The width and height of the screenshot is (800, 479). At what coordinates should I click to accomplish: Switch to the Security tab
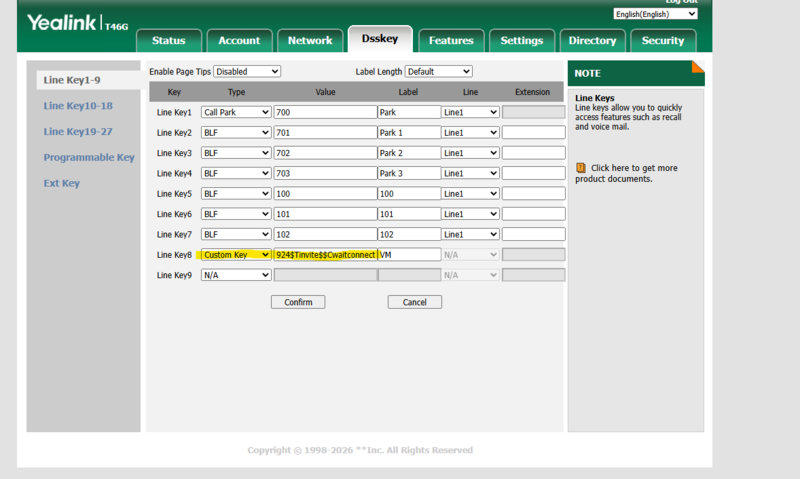point(663,40)
